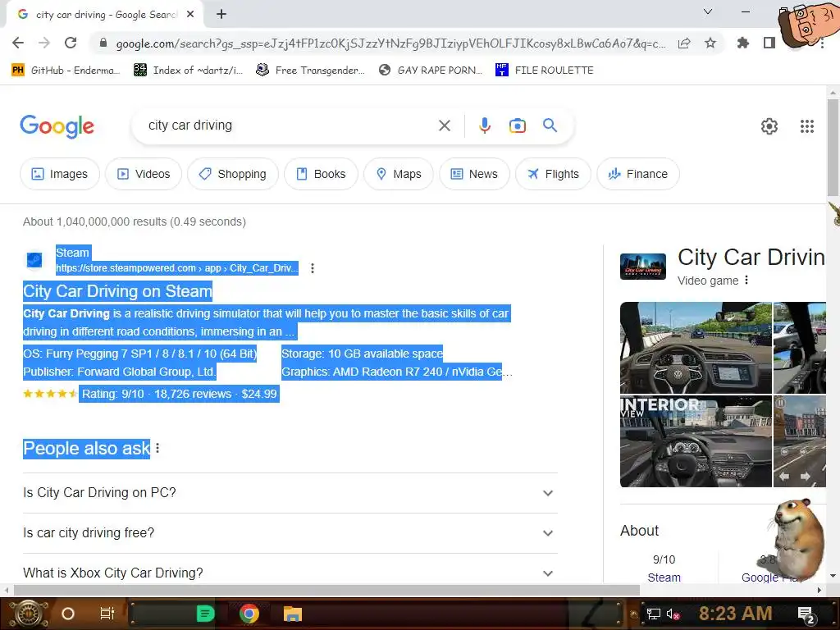Go back to the previous page
840x630 pixels.
point(18,43)
